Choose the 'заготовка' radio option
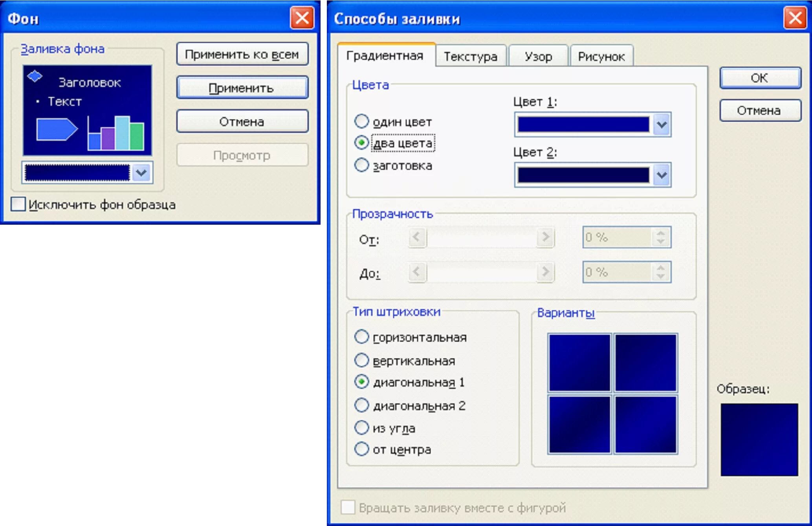This screenshot has height=526, width=812. pos(361,165)
